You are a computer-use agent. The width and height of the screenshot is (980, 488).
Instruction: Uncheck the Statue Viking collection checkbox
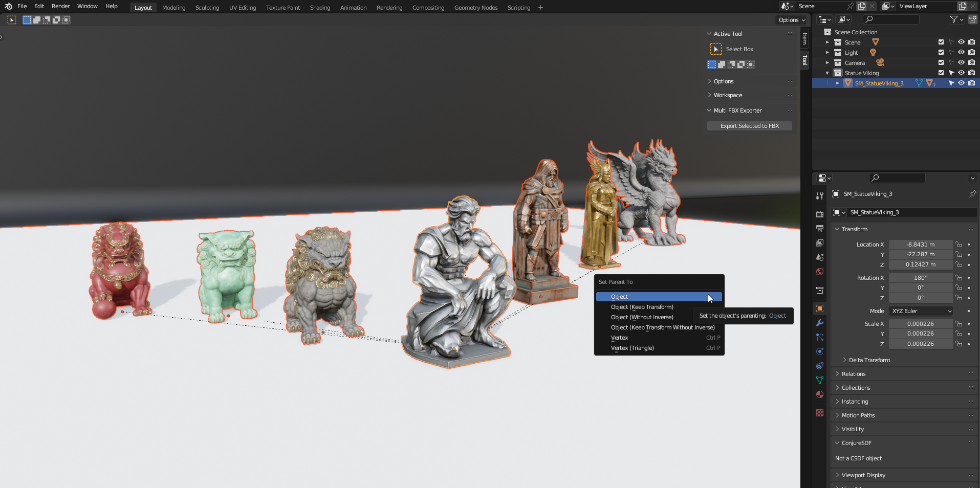941,73
